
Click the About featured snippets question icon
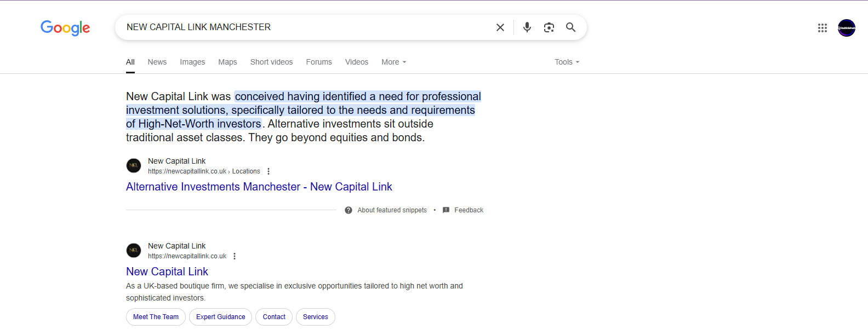349,210
